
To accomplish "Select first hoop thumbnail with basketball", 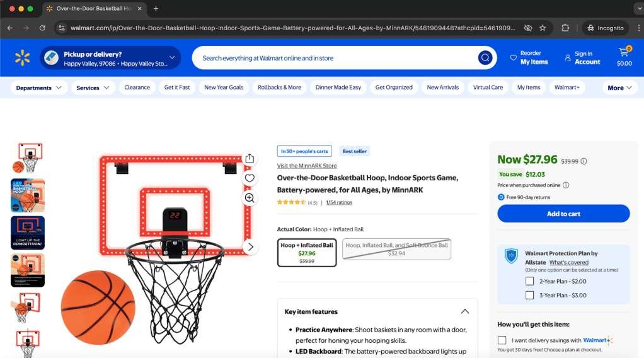I will pyautogui.click(x=28, y=158).
